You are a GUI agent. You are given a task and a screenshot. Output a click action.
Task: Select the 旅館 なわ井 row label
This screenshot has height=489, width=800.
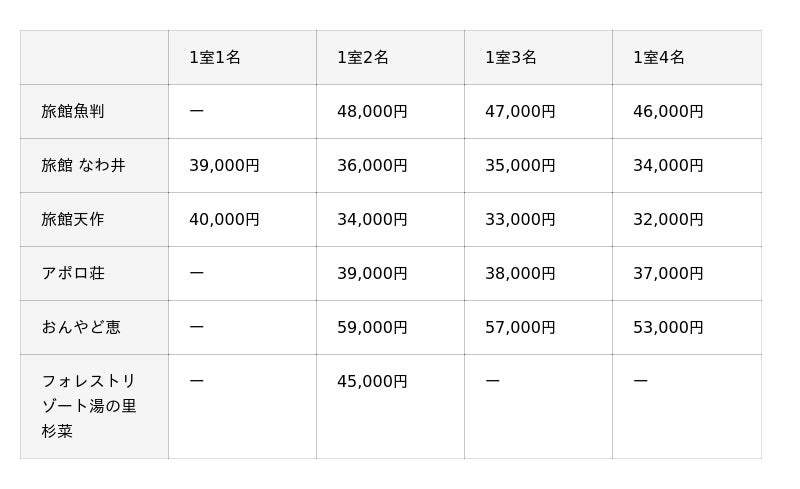click(x=83, y=166)
